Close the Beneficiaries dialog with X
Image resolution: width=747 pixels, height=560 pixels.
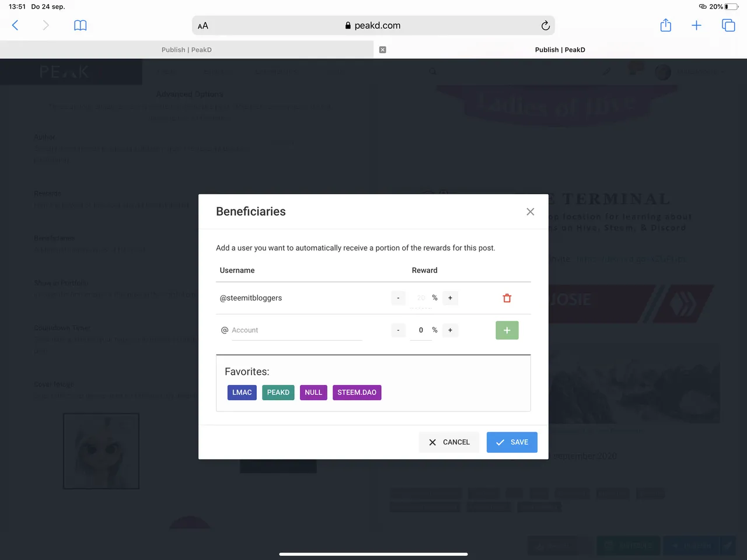530,212
